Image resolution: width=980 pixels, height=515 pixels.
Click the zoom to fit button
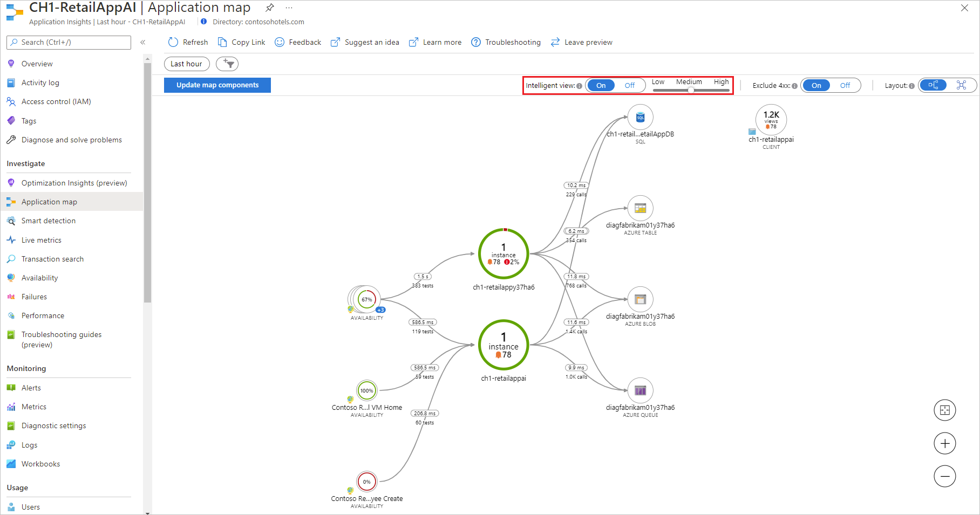945,410
